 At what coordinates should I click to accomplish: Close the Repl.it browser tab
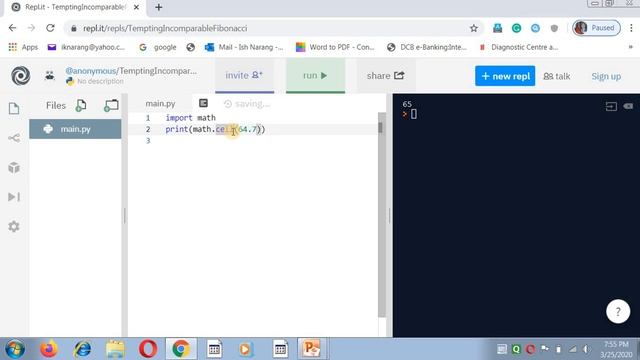(136, 7)
